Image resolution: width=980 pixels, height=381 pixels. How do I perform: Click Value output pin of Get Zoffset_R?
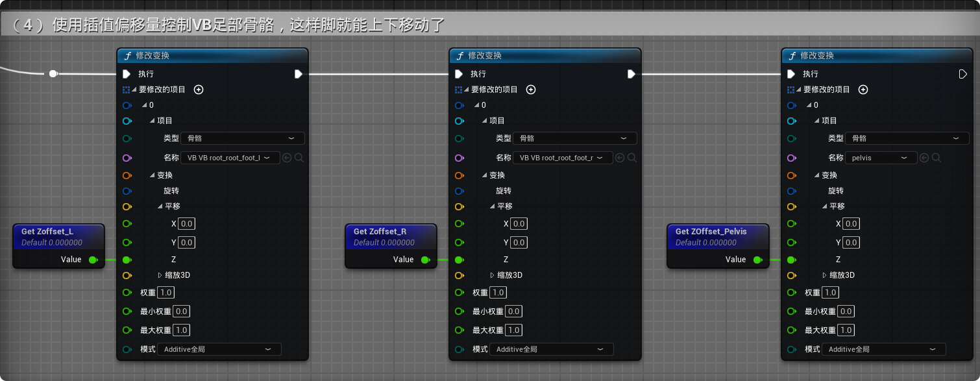click(425, 260)
